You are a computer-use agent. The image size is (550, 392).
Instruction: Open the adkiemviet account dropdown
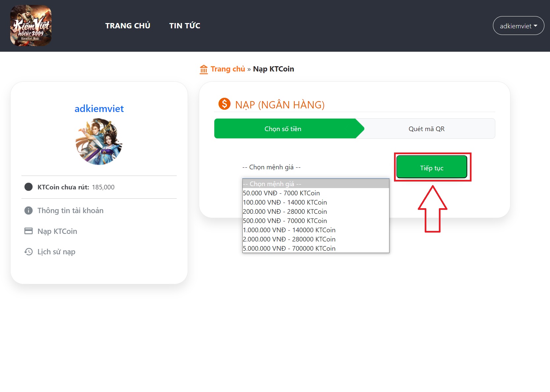(518, 26)
